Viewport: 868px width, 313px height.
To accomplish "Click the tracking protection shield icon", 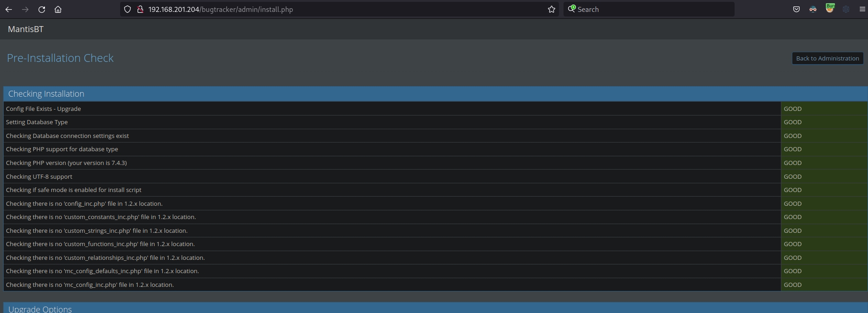I will point(128,9).
